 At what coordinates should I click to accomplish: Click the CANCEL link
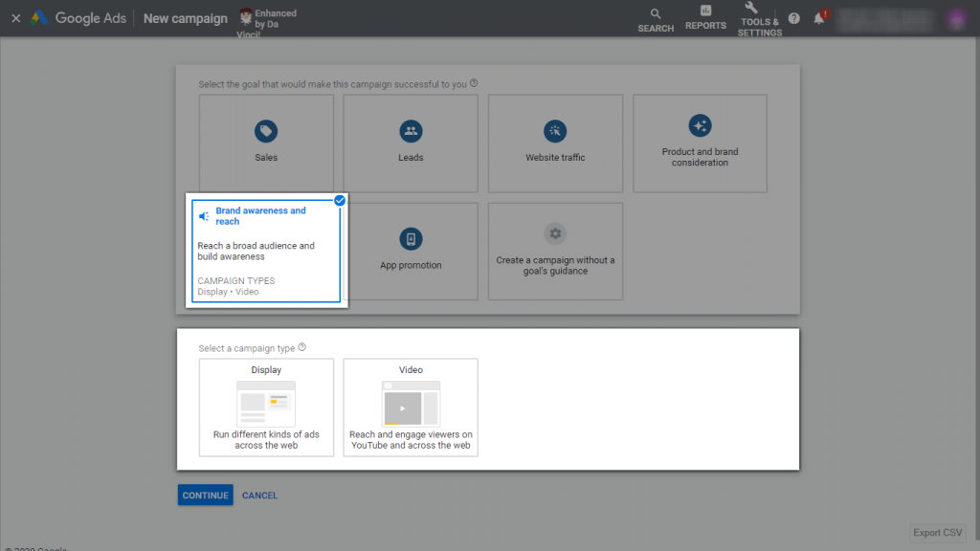click(x=260, y=496)
